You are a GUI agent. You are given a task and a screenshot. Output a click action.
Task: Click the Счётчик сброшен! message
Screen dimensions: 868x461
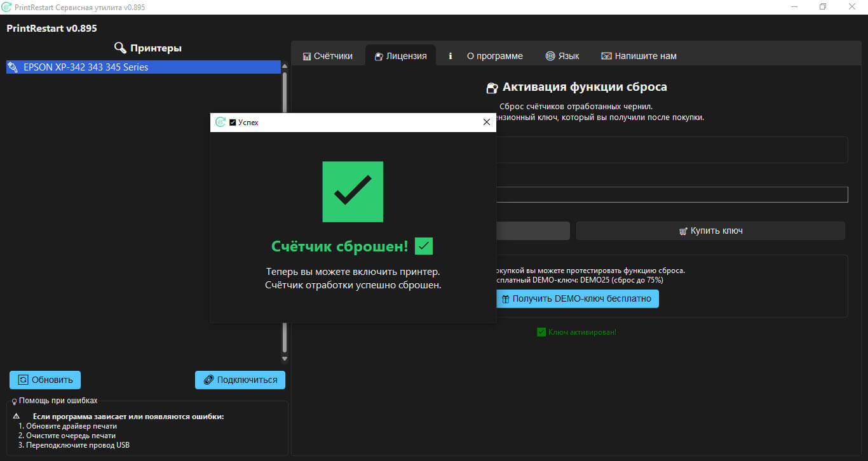(340, 246)
